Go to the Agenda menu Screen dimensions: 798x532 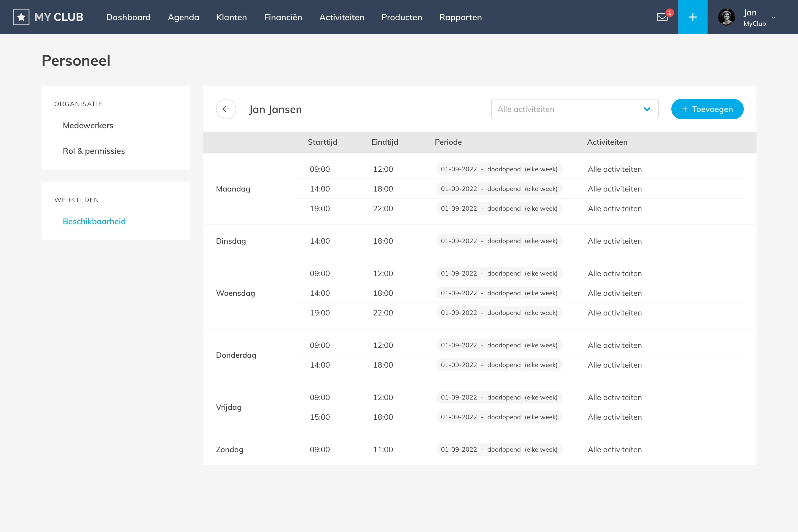[x=183, y=17]
